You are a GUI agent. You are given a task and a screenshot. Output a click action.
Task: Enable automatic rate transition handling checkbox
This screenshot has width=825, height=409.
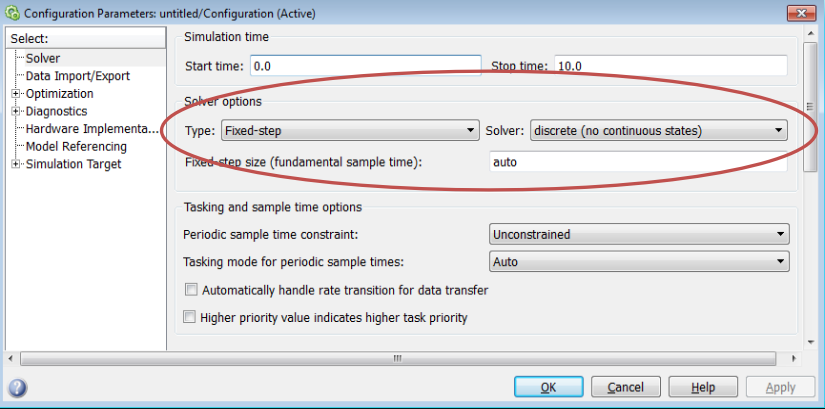coord(191,290)
